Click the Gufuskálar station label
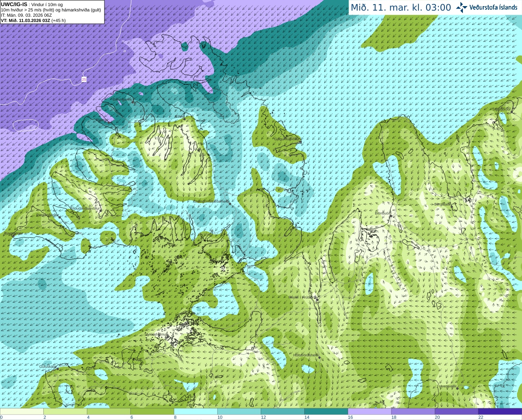 click(47, 367)
